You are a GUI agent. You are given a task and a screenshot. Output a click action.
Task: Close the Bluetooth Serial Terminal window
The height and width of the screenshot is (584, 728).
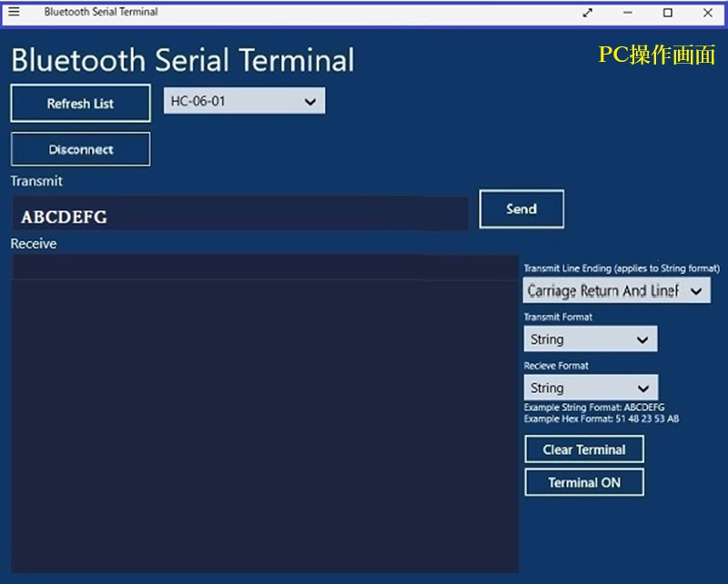[x=708, y=13]
